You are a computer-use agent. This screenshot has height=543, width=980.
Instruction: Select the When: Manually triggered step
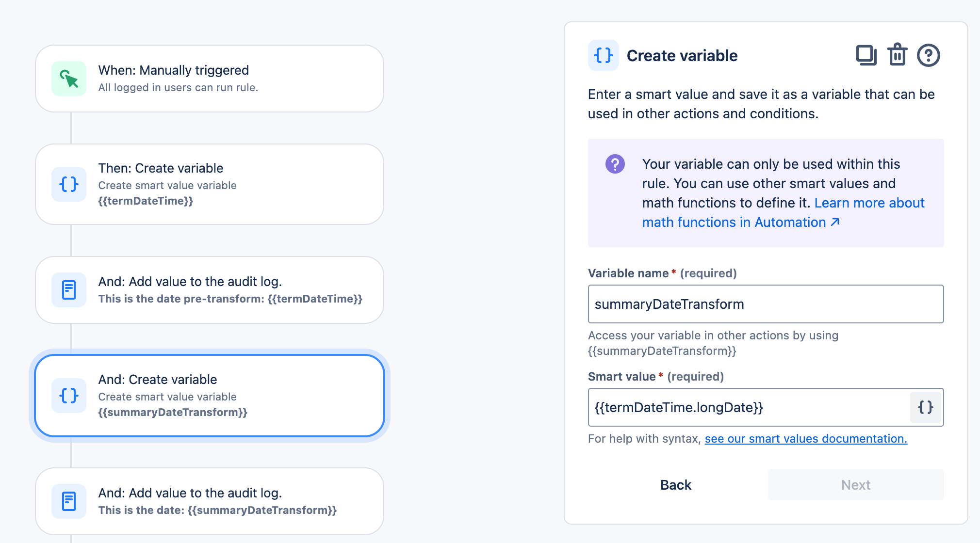coord(210,79)
